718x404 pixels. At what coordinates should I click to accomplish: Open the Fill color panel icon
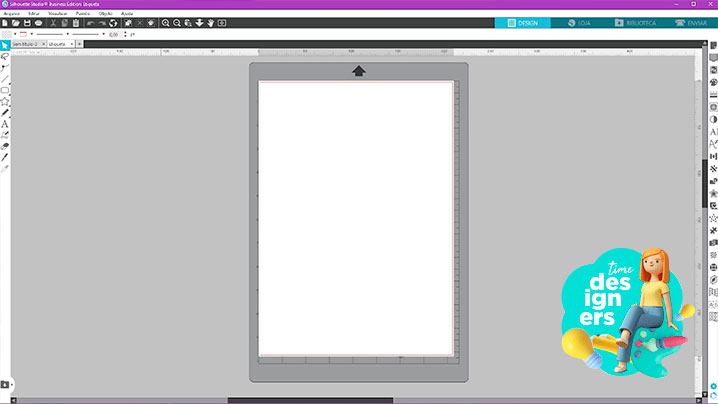(x=713, y=82)
